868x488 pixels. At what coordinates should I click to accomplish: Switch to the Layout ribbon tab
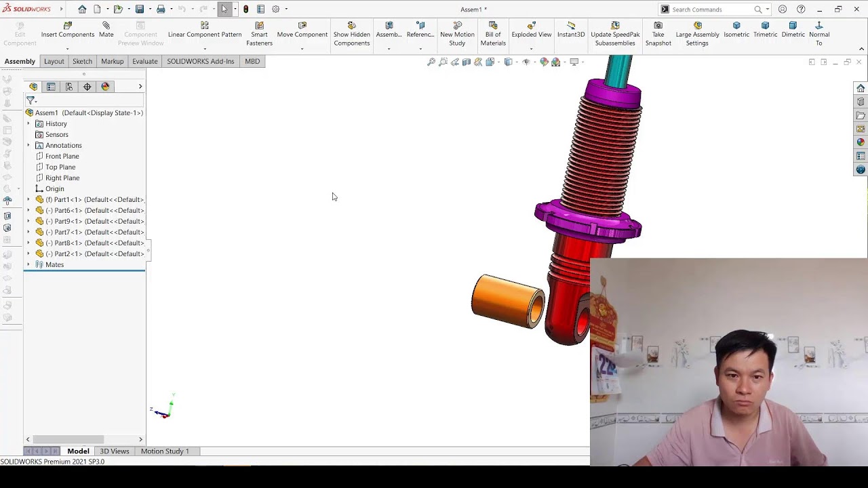(x=54, y=61)
